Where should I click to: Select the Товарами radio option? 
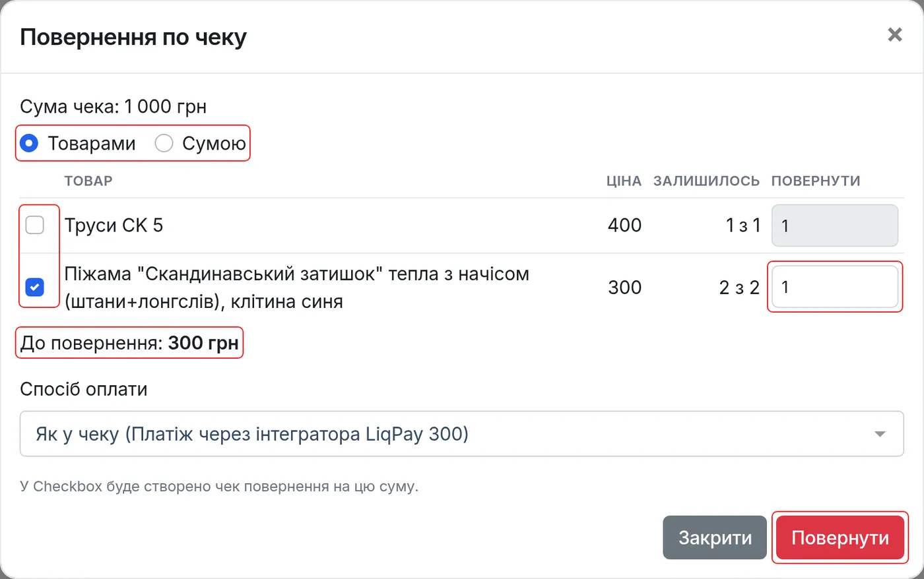click(x=29, y=143)
